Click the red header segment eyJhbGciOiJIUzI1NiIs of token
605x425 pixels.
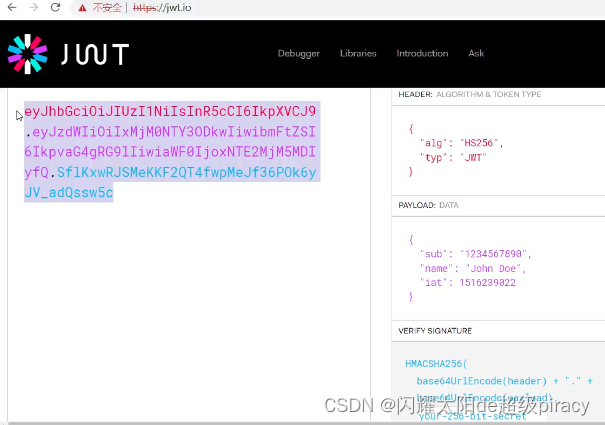point(170,112)
